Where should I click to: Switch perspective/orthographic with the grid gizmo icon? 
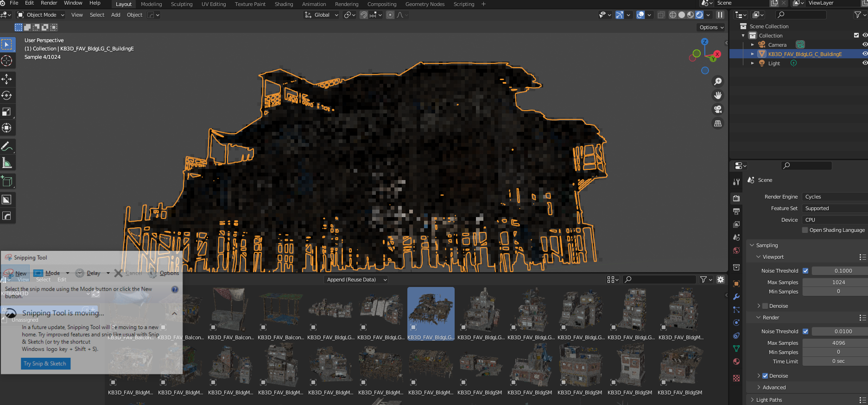[x=718, y=123]
